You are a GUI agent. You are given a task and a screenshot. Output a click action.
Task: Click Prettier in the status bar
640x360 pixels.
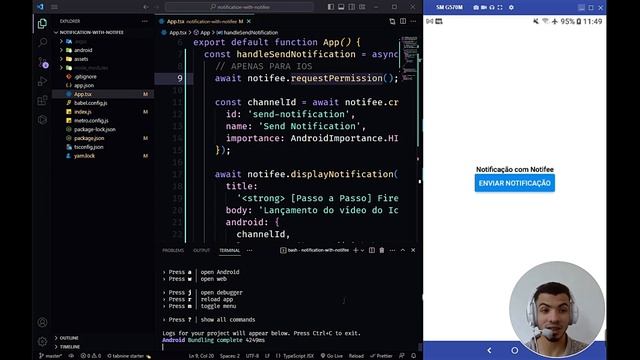(381, 356)
